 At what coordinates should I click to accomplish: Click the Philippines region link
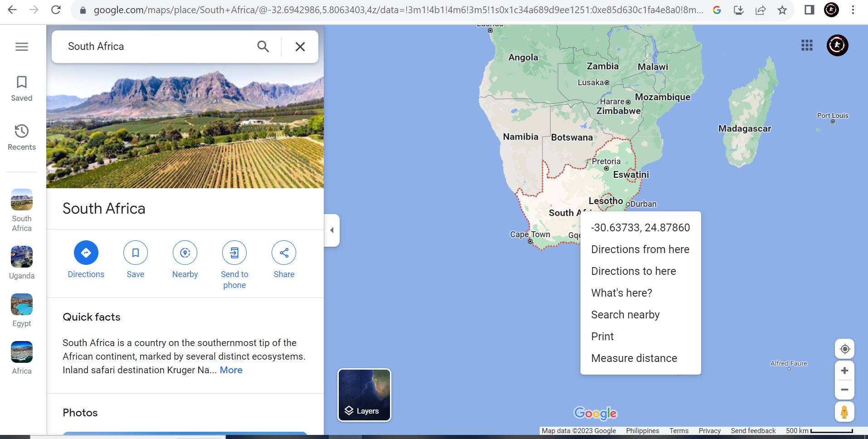[643, 431]
